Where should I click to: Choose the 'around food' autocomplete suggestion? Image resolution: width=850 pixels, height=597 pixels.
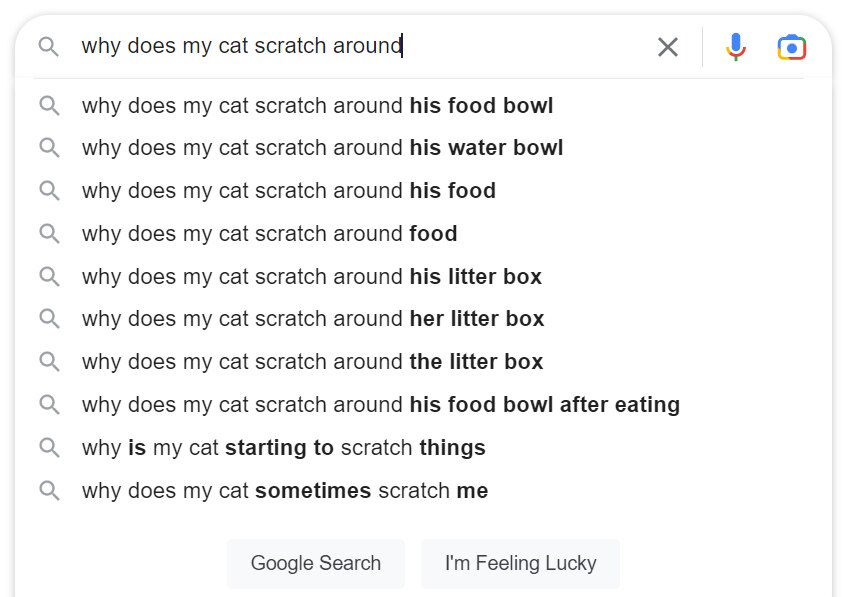tap(270, 233)
